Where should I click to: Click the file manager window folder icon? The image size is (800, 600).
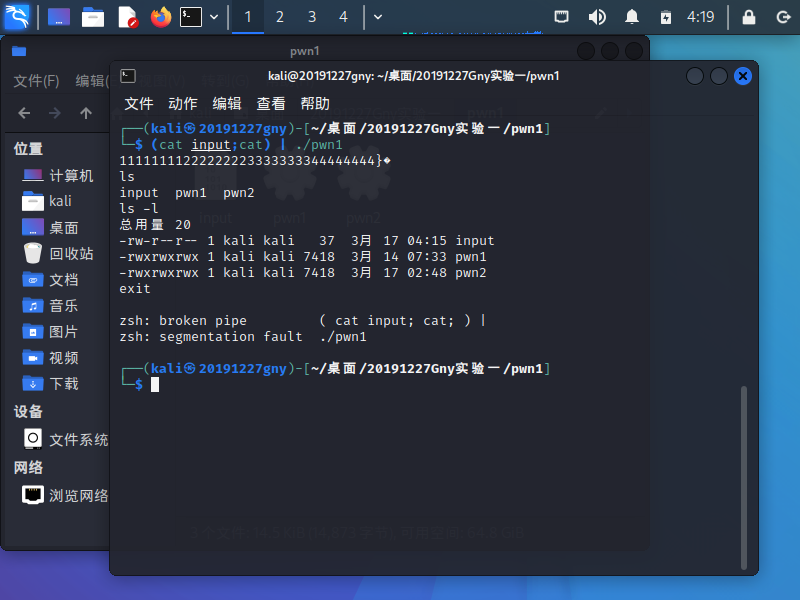[19, 51]
